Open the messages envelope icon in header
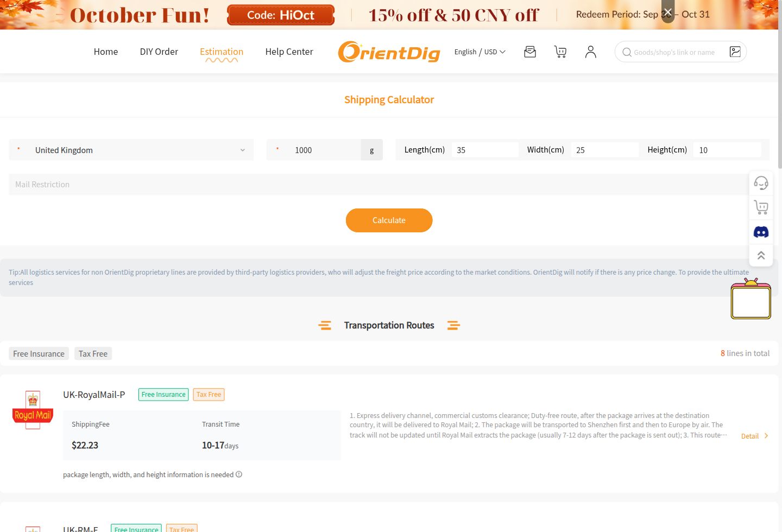The image size is (782, 532). point(530,52)
